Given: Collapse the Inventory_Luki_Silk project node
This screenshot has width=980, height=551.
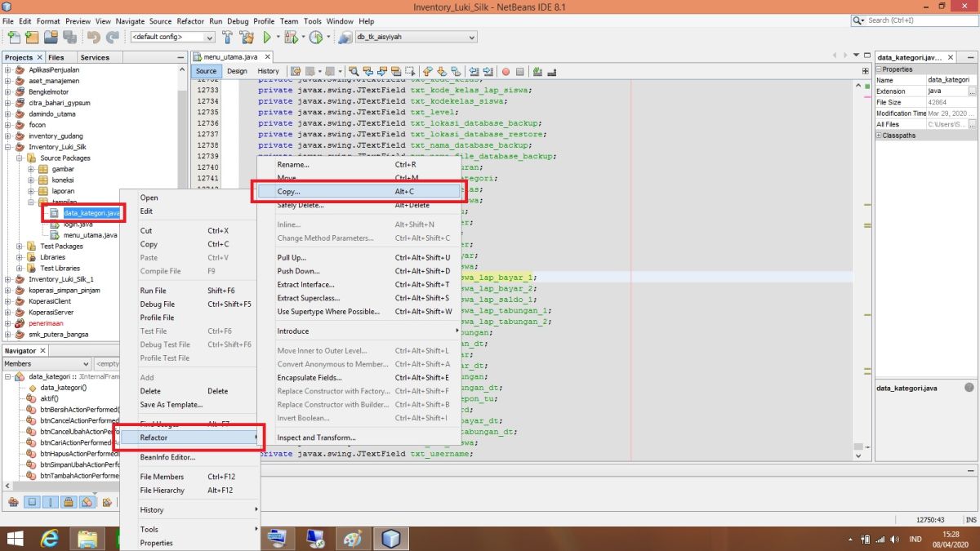Looking at the screenshot, I should click(8, 147).
